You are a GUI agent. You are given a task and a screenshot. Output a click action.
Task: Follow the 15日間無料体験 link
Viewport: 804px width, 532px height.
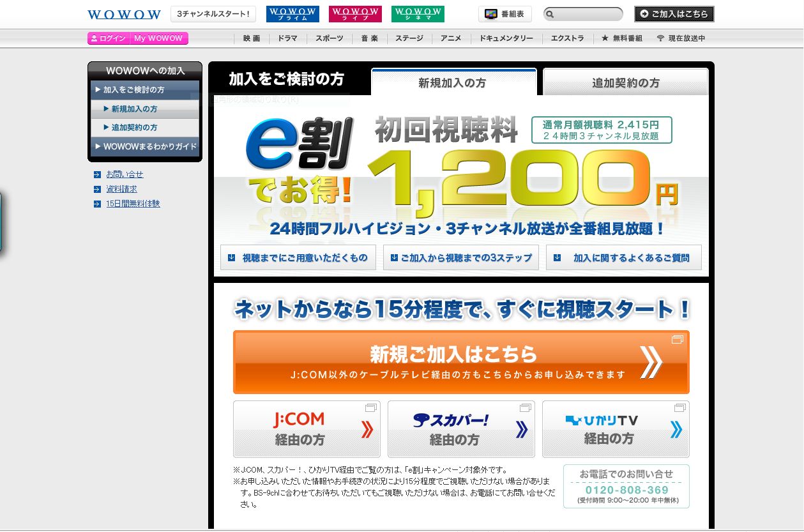pyautogui.click(x=133, y=204)
